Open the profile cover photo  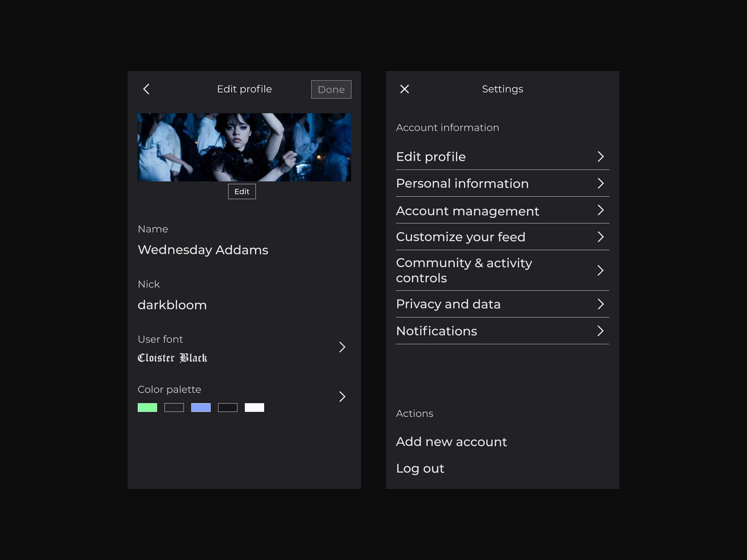click(x=244, y=147)
